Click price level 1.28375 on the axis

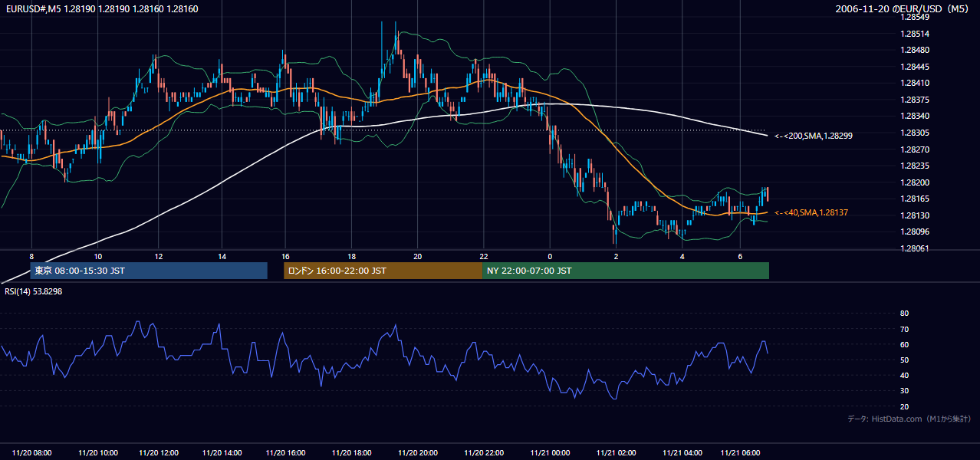[x=914, y=100]
